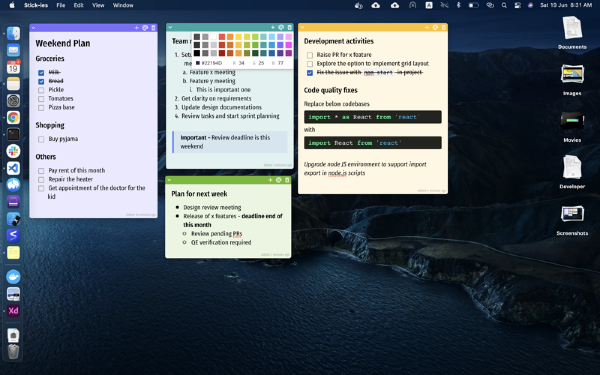Image resolution: width=600 pixels, height=375 pixels.
Task: Open the Window menu
Action: tap(123, 5)
